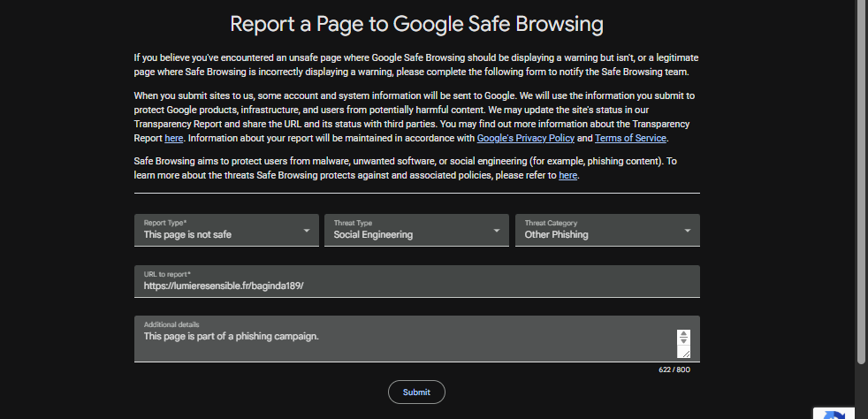Open Google's Privacy Policy link
The image size is (868, 419).
coord(525,139)
